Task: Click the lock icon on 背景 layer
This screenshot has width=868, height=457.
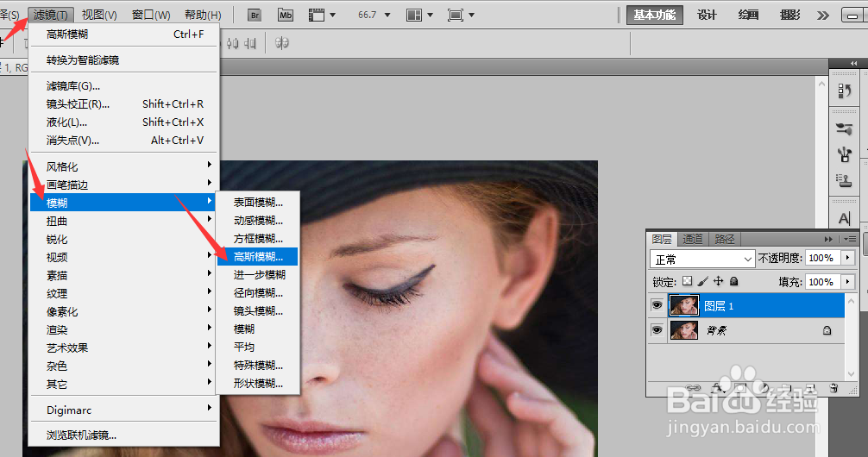Action: (827, 330)
